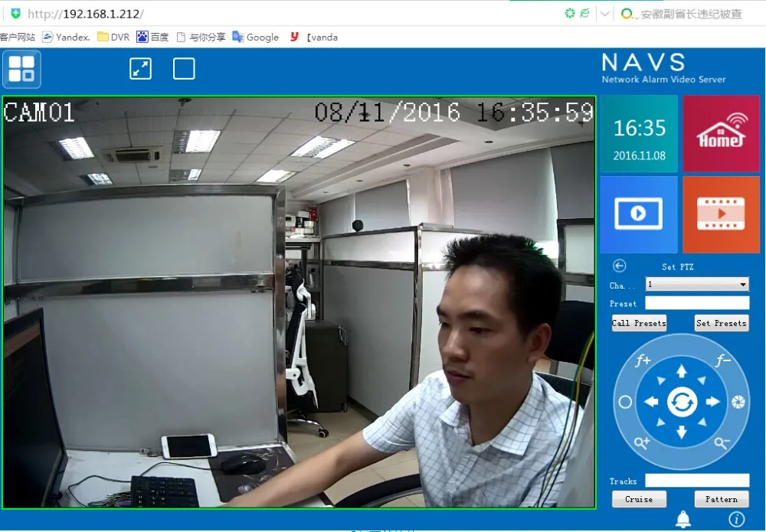Click the back arrow beside Set PTZ

[x=620, y=266]
